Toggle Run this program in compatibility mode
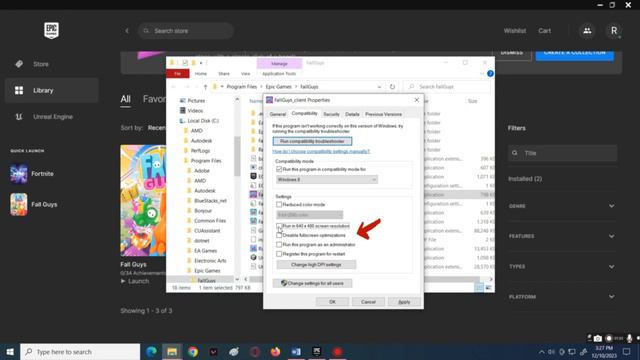The image size is (640, 360). pyautogui.click(x=279, y=169)
